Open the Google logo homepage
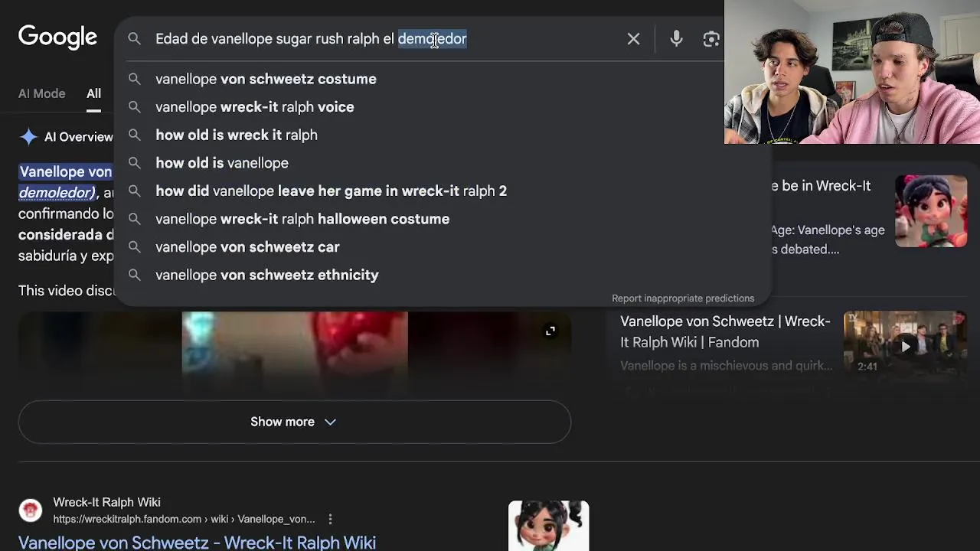980x551 pixels. point(58,37)
